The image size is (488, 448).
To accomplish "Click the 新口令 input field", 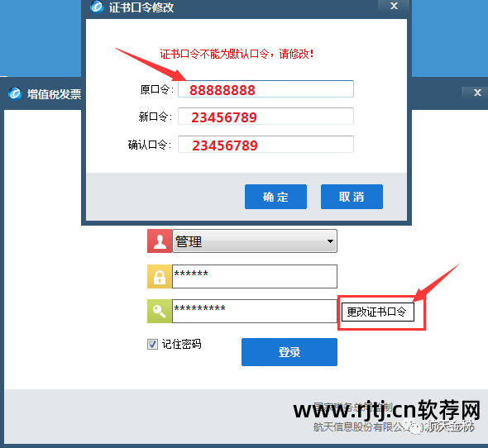I will (266, 117).
